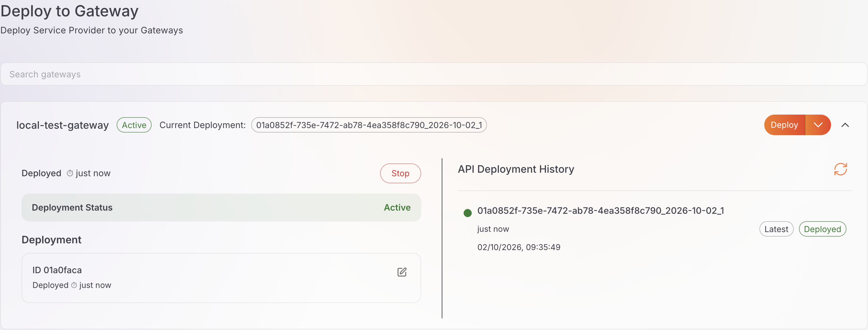This screenshot has width=868, height=330.
Task: Stop the current deployment
Action: (400, 173)
